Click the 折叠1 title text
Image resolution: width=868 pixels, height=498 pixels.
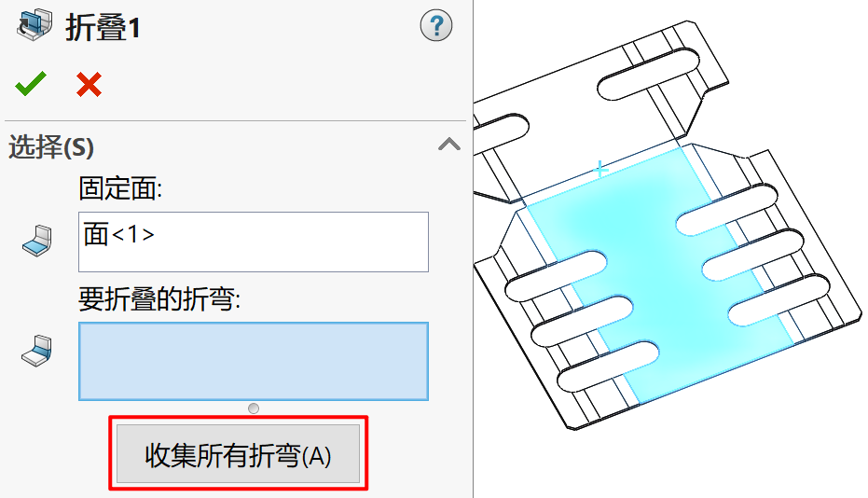click(103, 28)
